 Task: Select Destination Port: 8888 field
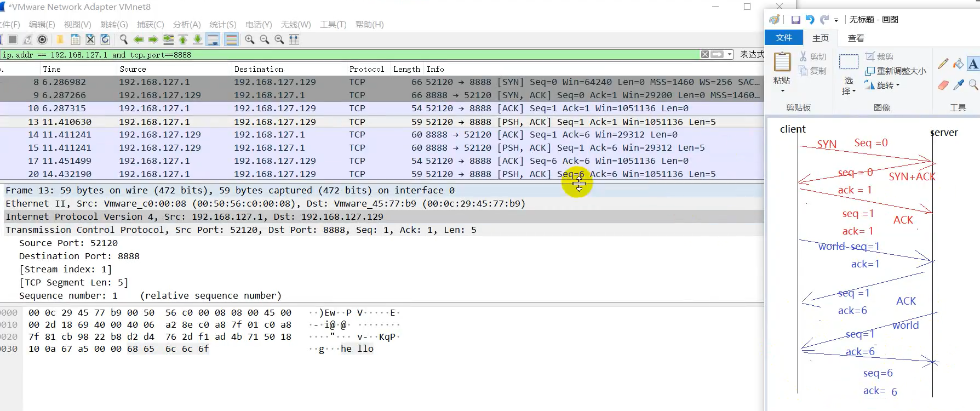click(79, 256)
